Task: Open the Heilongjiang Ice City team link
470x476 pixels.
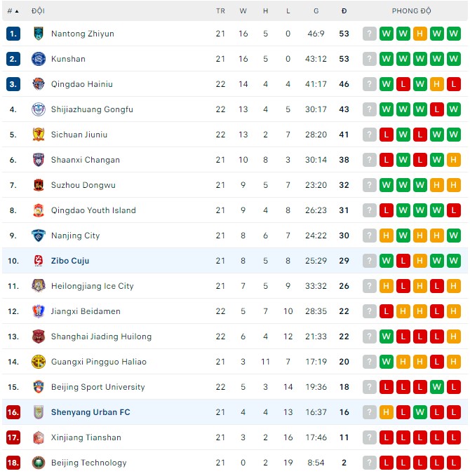Action: pos(91,286)
